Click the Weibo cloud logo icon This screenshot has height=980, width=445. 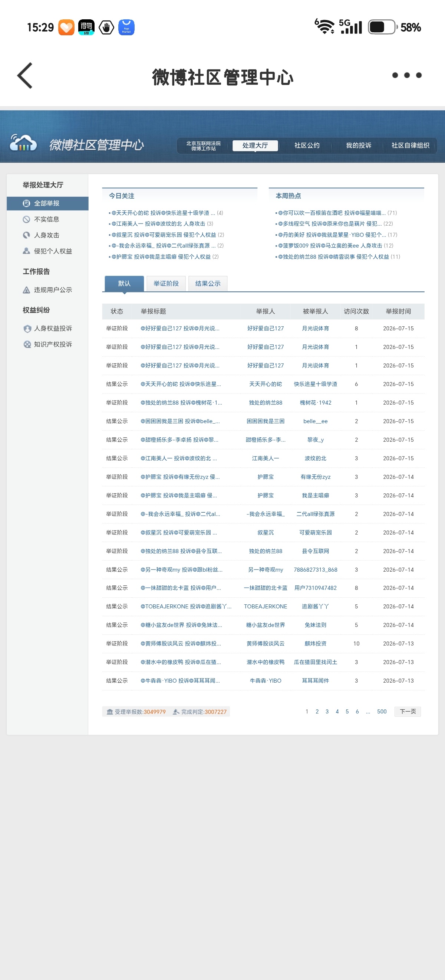[23, 143]
